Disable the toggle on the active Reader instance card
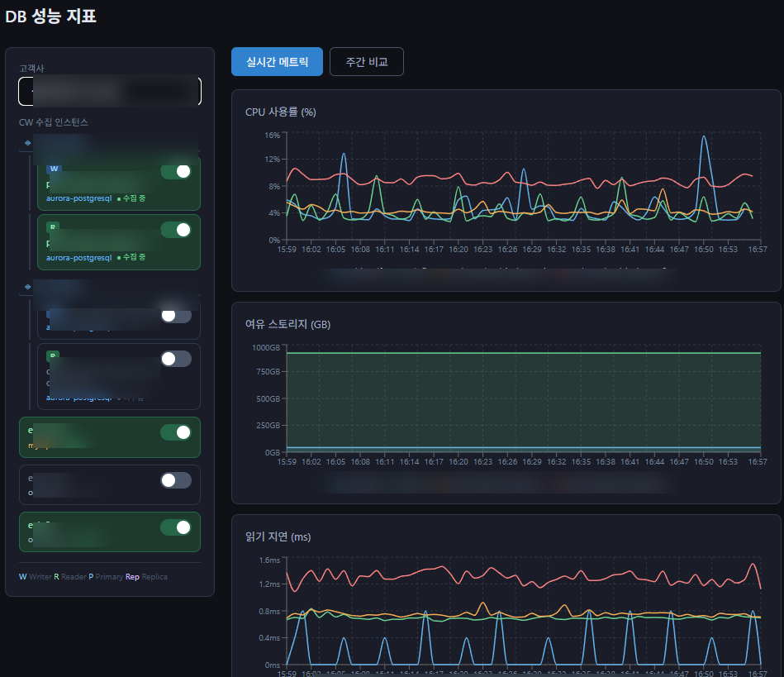The height and width of the screenshot is (677, 784). click(176, 230)
